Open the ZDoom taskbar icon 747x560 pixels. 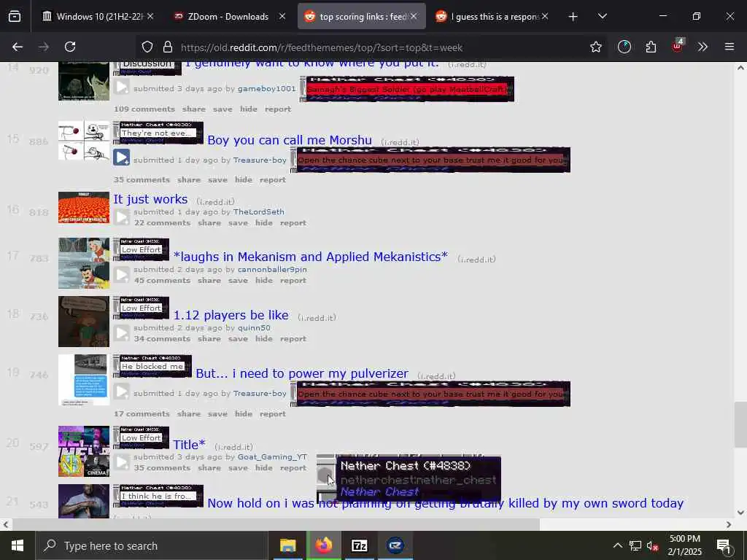395,545
